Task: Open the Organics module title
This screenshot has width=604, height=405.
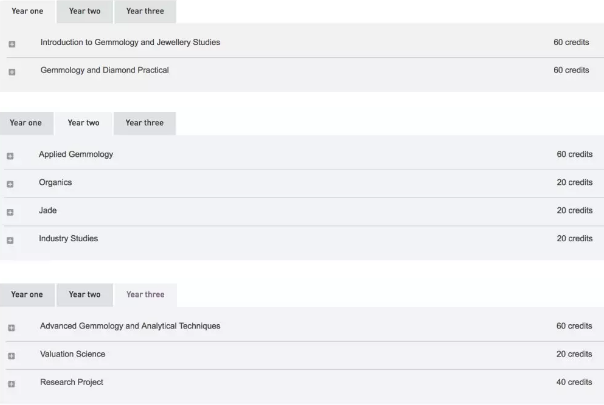Action: tap(56, 182)
